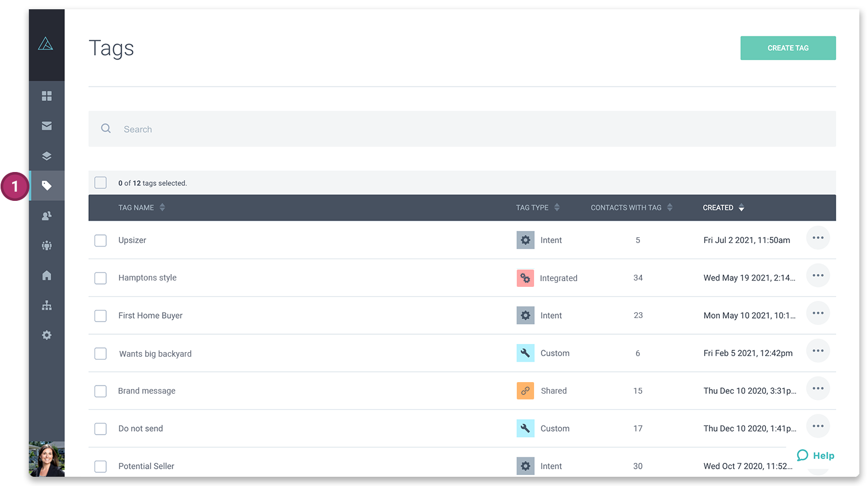Open the ellipsis menu for Do not send
The height and width of the screenshot is (486, 868).
point(818,426)
